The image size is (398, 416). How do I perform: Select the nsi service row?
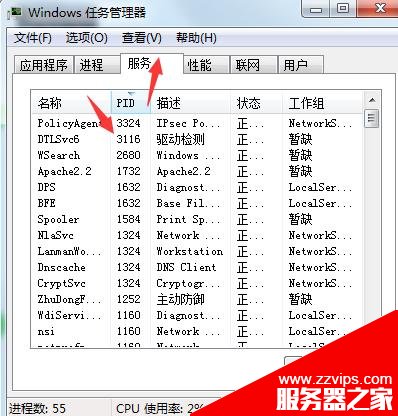[196, 331]
